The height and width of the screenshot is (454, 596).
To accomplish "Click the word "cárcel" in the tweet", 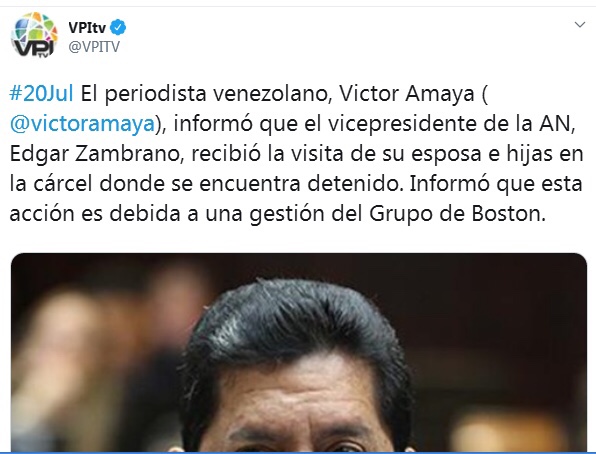I will coord(63,184).
